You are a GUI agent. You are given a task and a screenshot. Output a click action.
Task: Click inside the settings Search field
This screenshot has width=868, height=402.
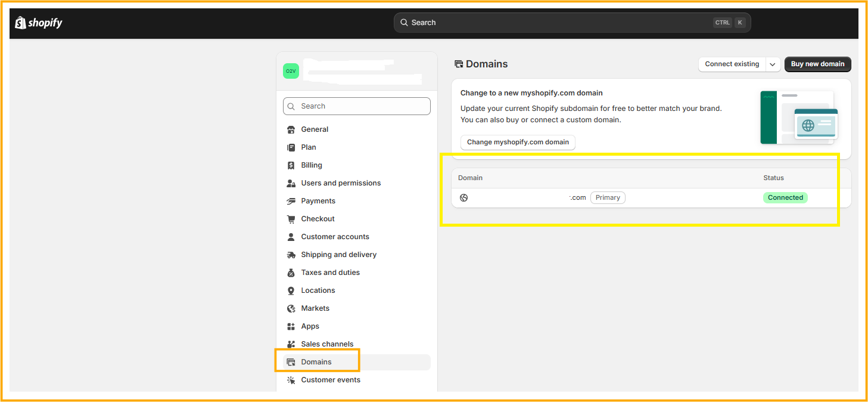356,106
